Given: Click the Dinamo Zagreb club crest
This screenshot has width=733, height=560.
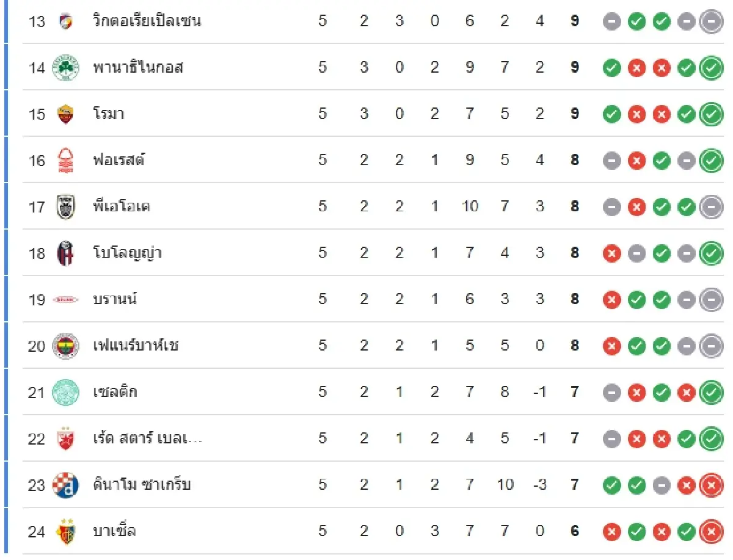Looking at the screenshot, I should (x=65, y=485).
